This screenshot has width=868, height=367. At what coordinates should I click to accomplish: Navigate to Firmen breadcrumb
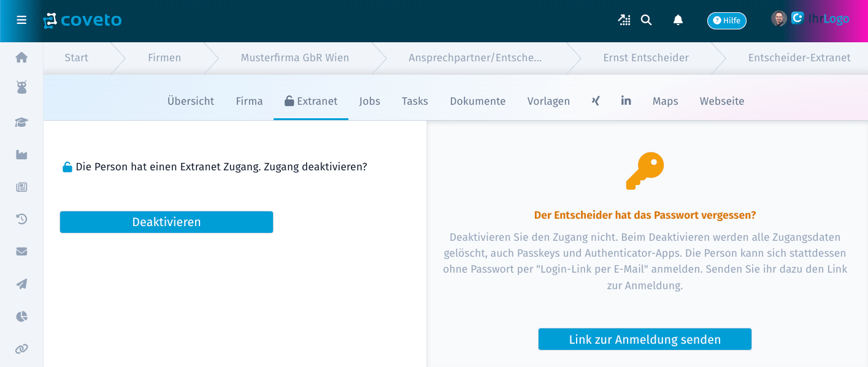[x=164, y=58]
